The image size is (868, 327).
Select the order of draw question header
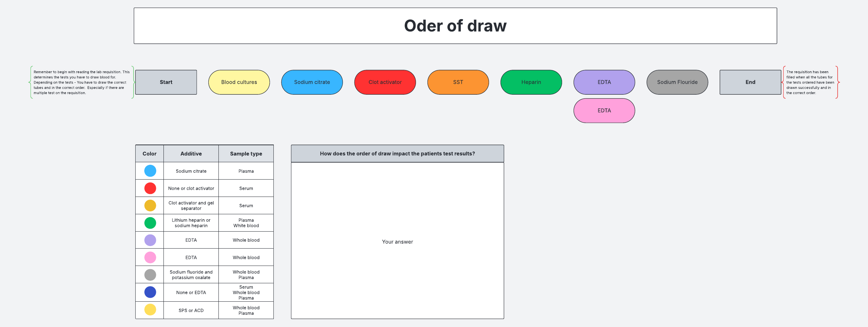[397, 154]
